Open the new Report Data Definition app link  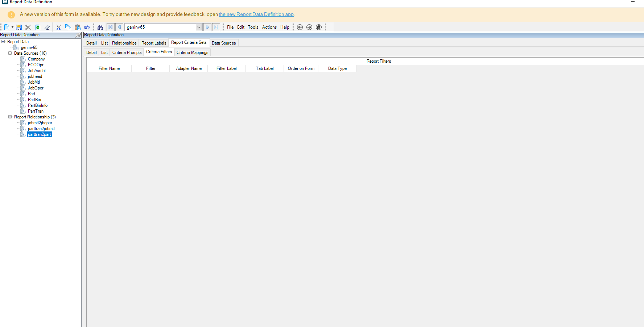coord(256,14)
